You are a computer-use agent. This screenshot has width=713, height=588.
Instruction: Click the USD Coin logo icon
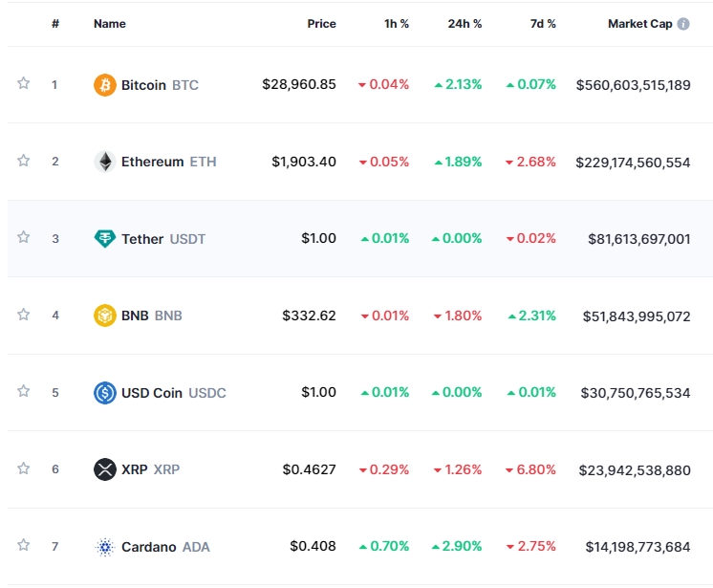[104, 392]
